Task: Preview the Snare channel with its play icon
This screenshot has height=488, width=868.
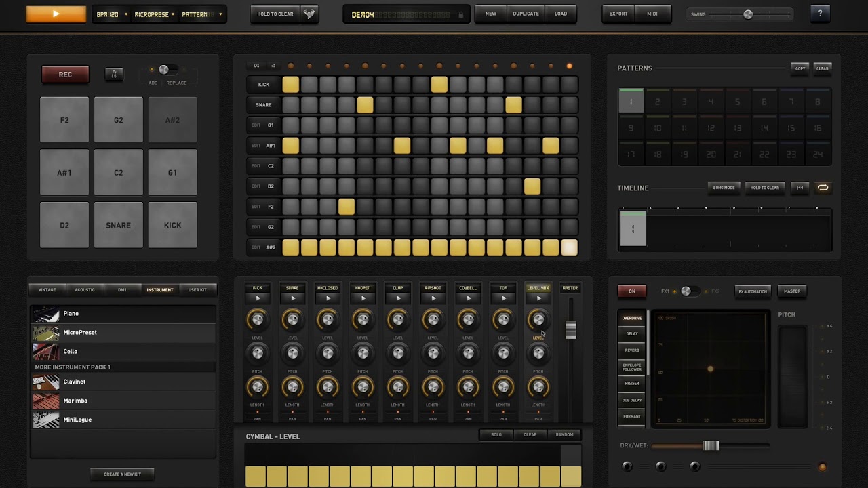Action: tap(293, 298)
